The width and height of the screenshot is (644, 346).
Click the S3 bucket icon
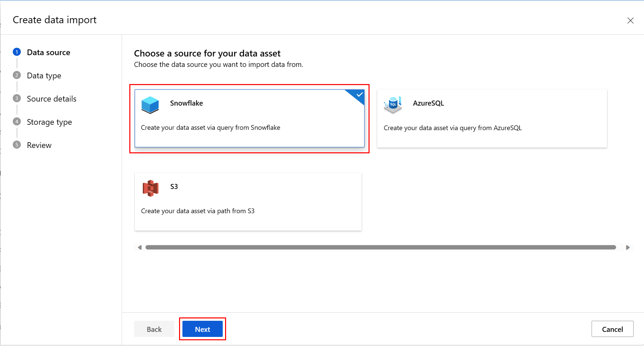(151, 188)
